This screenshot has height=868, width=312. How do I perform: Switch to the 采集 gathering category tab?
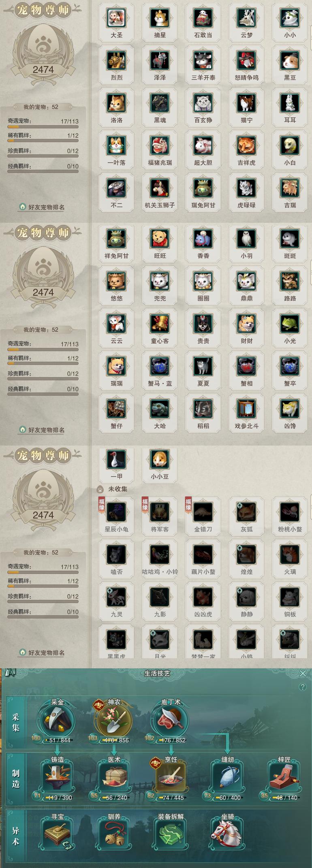pyautogui.click(x=15, y=722)
